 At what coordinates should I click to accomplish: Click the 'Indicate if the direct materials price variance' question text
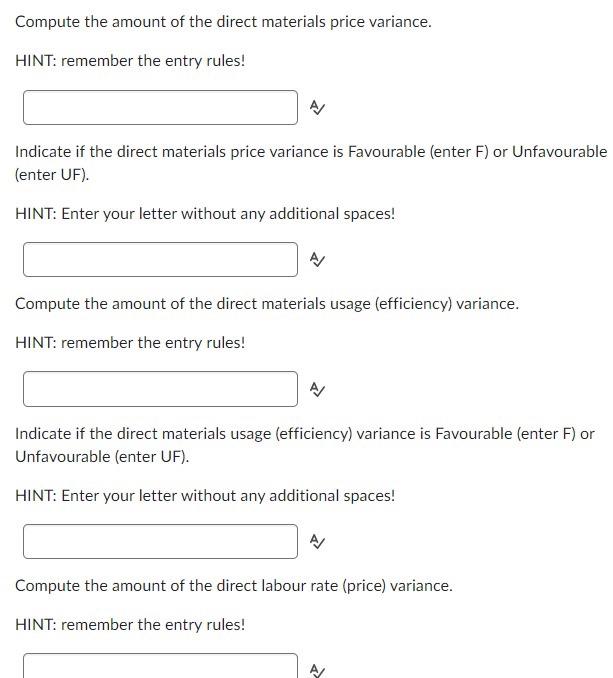coord(311,163)
